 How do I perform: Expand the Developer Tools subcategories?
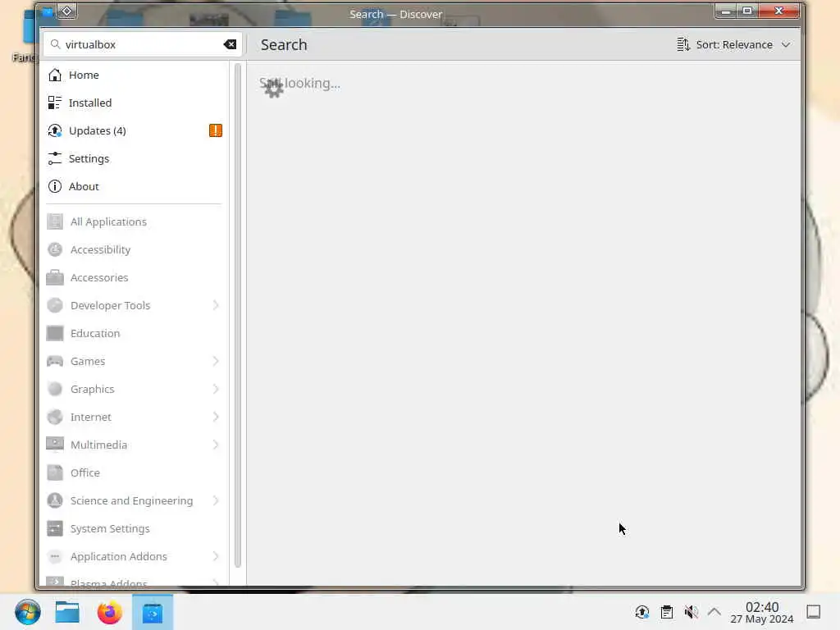216,305
